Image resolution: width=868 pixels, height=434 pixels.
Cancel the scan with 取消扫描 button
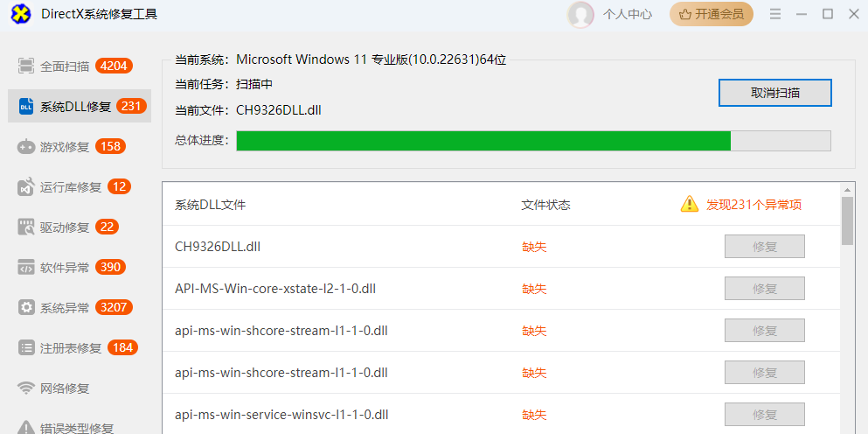[774, 93]
